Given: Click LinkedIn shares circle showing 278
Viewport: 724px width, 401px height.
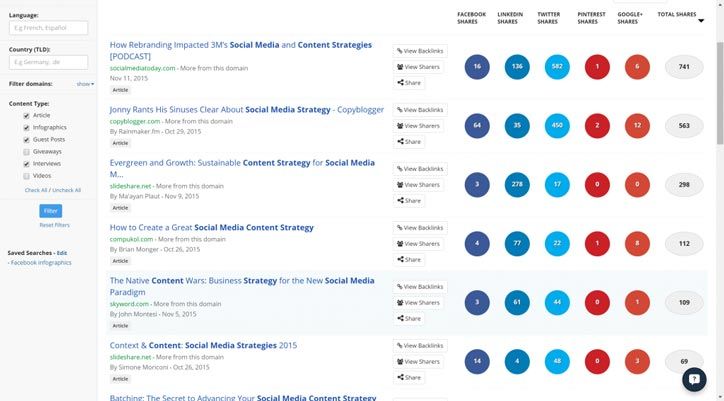Looking at the screenshot, I should point(517,184).
